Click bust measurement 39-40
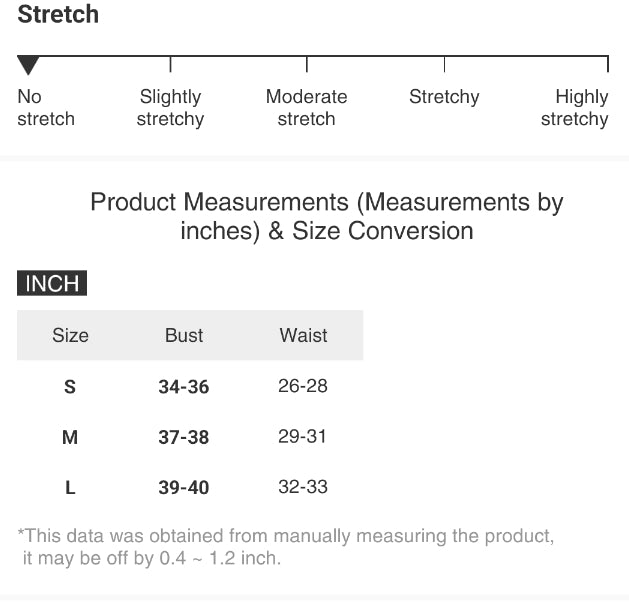This screenshot has height=606, width=629. (x=184, y=488)
